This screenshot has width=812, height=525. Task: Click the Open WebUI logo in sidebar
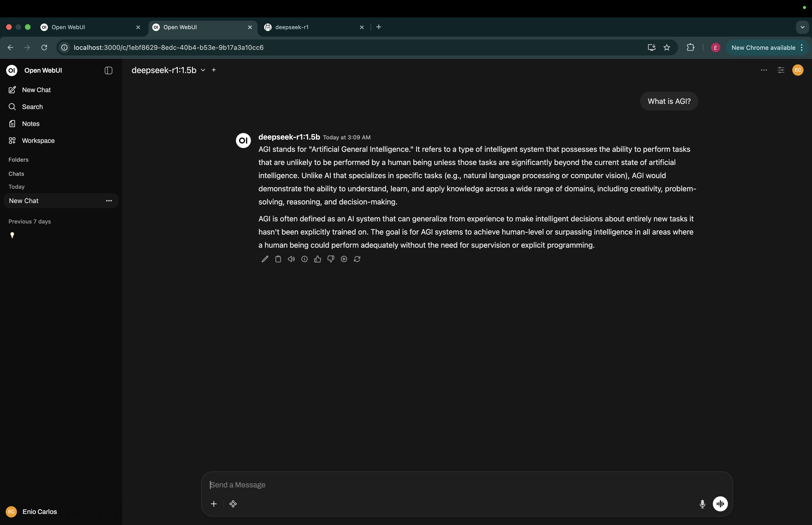pyautogui.click(x=12, y=71)
